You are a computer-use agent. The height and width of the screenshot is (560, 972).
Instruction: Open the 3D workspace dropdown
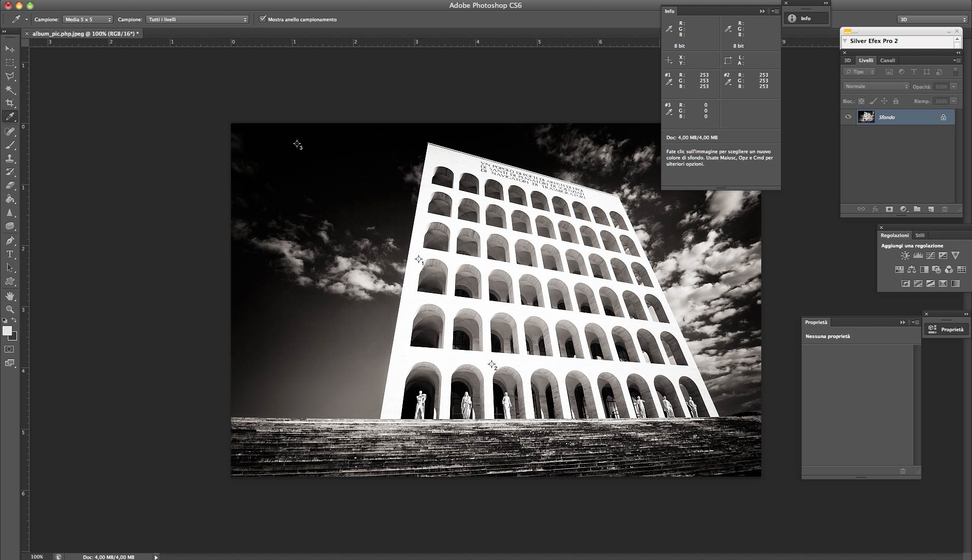[x=933, y=19]
